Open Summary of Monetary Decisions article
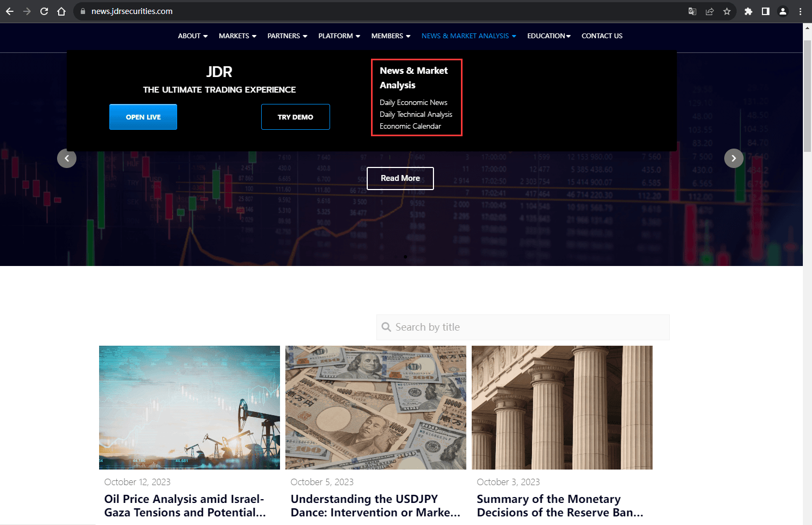The width and height of the screenshot is (812, 525). [560, 506]
